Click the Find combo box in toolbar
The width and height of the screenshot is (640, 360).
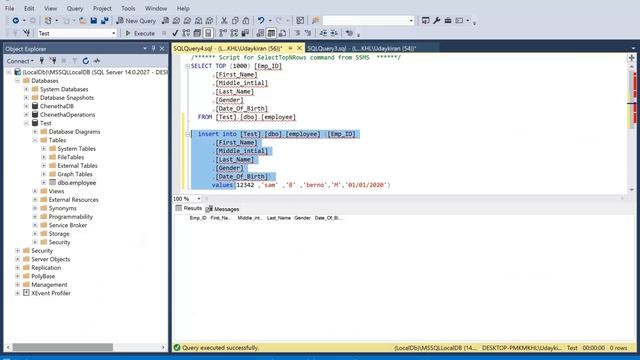(369, 20)
